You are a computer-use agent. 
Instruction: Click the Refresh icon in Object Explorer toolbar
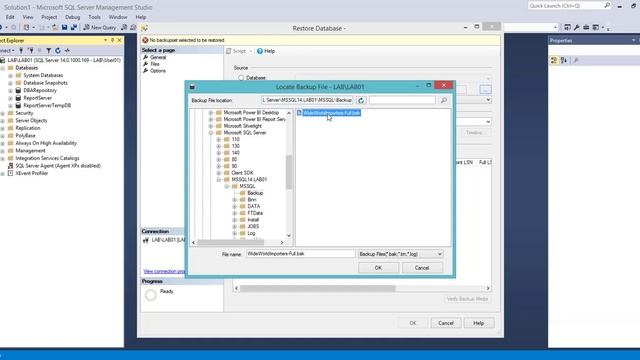click(58, 50)
